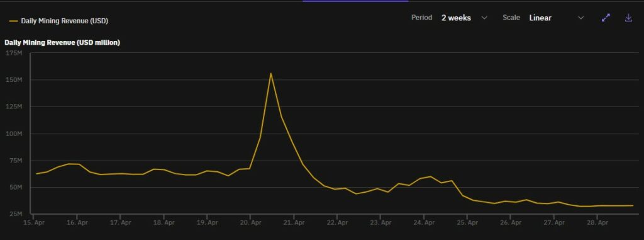Click the 100M y-axis label
This screenshot has height=240, width=644.
click(14, 134)
